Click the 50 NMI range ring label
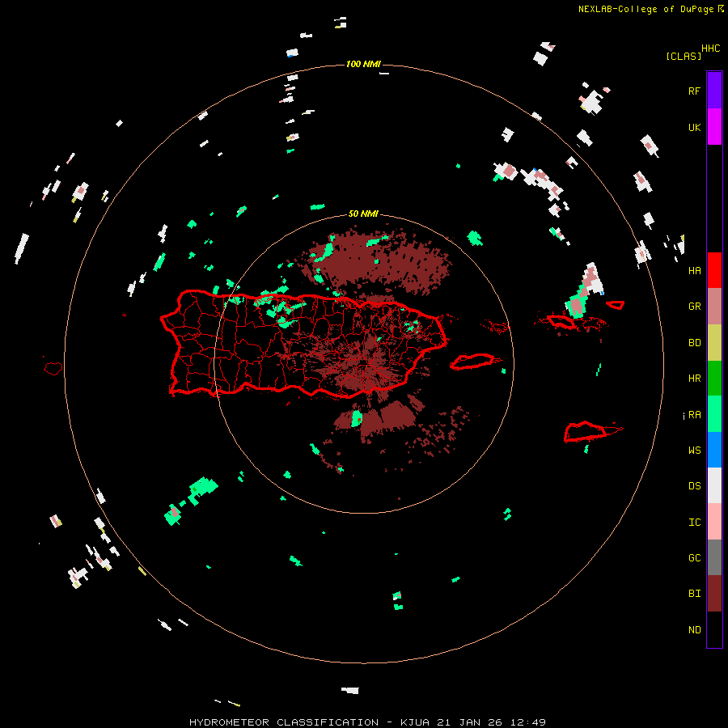Image resolution: width=728 pixels, height=728 pixels. 363,214
